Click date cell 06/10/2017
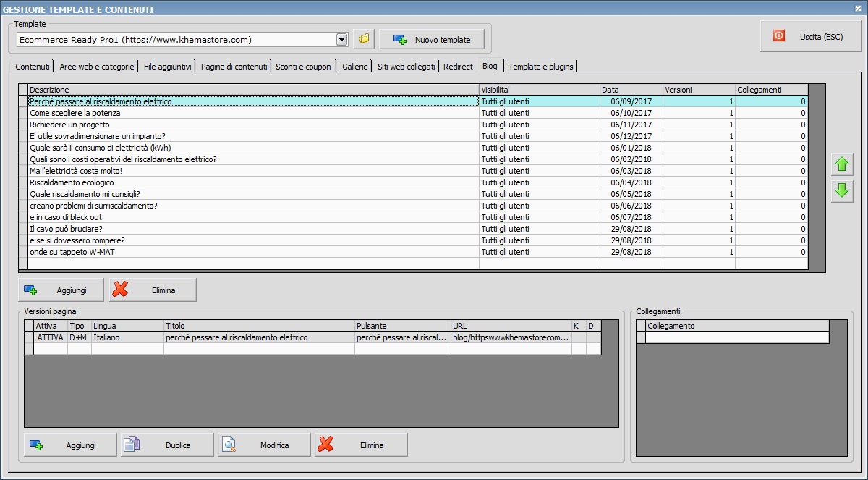The width and height of the screenshot is (868, 480). pos(631,113)
